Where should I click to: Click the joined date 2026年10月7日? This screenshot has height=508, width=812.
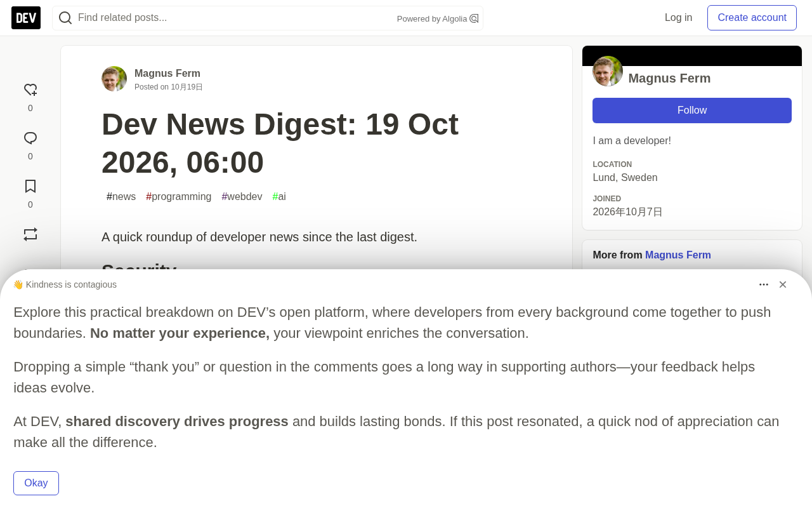tap(627, 212)
